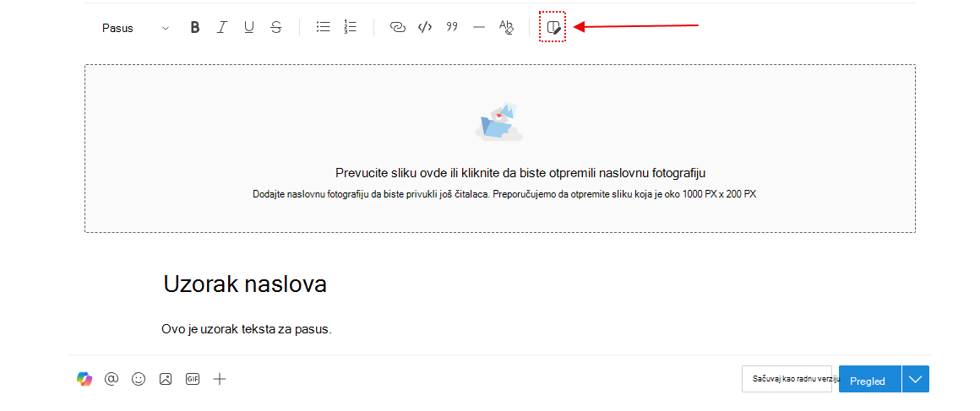This screenshot has width=980, height=411.
Task: Click Sačuvaj kao radnu verziju button
Action: pyautogui.click(x=787, y=379)
